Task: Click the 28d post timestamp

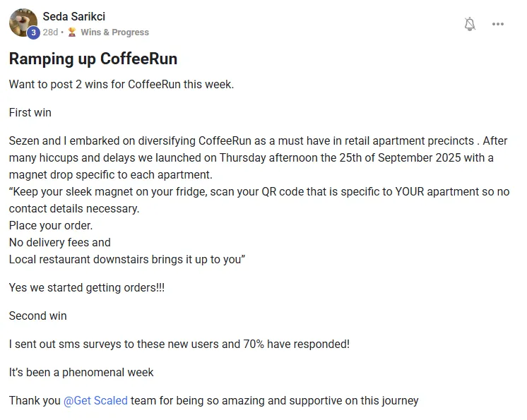Action: pyautogui.click(x=49, y=32)
